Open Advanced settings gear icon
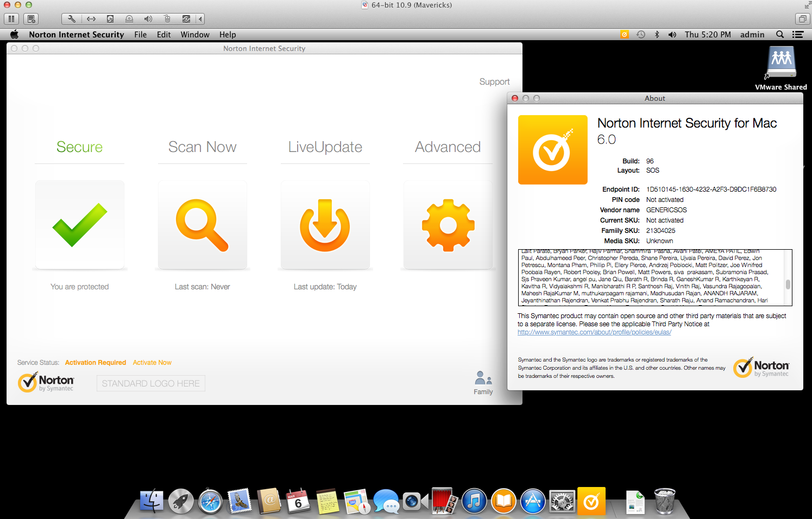The width and height of the screenshot is (812, 519). tap(448, 225)
